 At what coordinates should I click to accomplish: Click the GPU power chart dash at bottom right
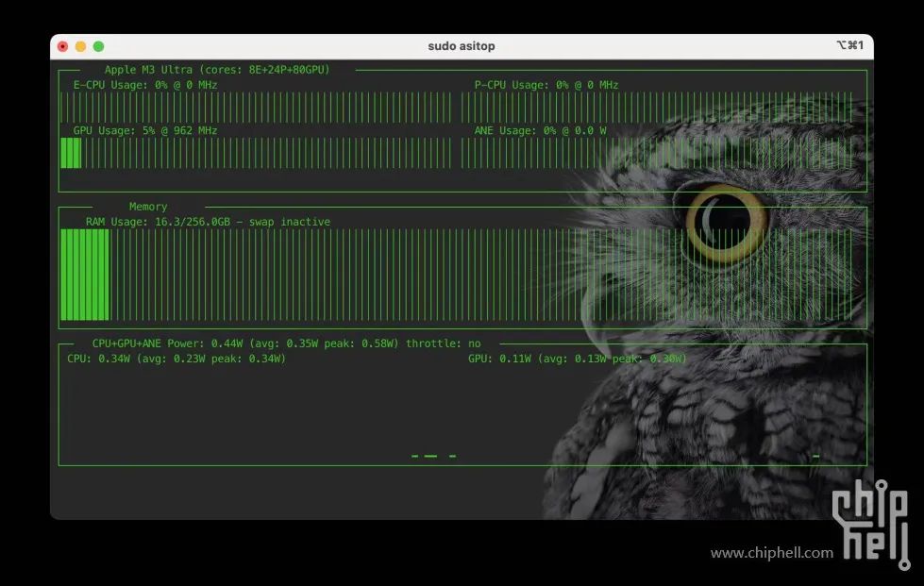coord(816,456)
